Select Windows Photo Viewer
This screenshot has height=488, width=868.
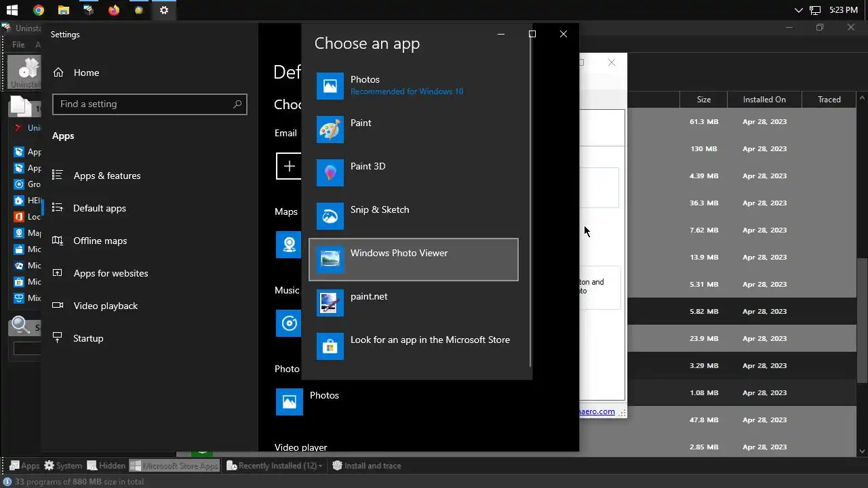[414, 260]
